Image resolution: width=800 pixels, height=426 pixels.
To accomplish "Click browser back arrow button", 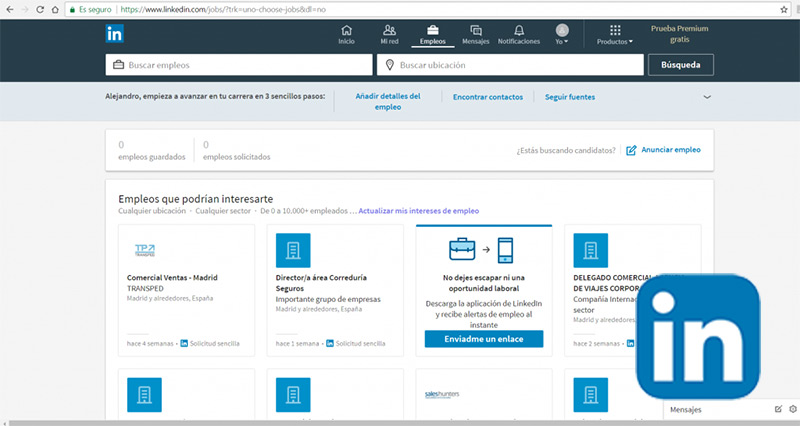I will pyautogui.click(x=10, y=7).
